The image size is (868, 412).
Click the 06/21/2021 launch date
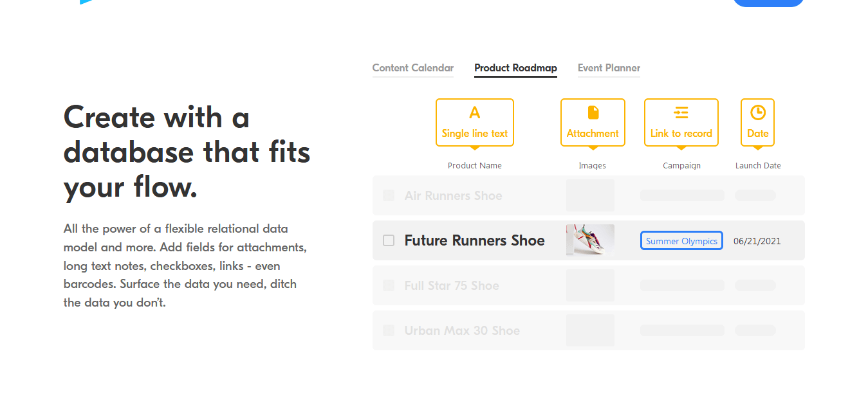tap(757, 241)
